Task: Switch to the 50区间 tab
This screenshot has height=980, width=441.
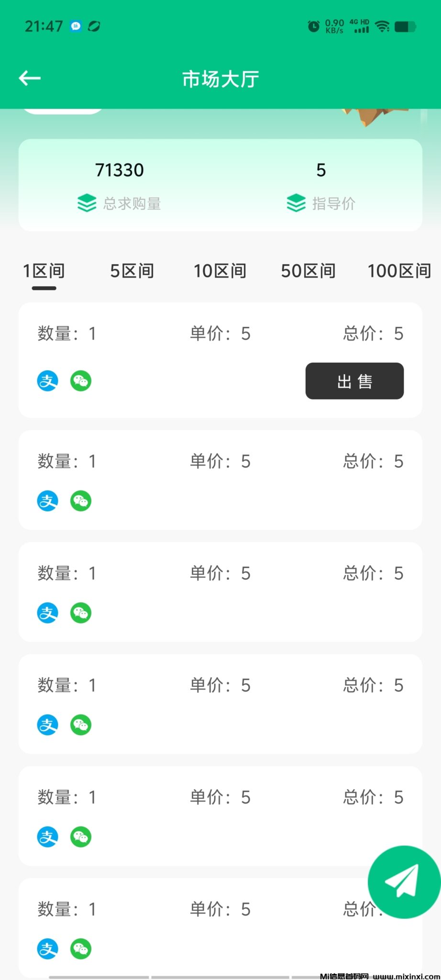Action: 308,271
